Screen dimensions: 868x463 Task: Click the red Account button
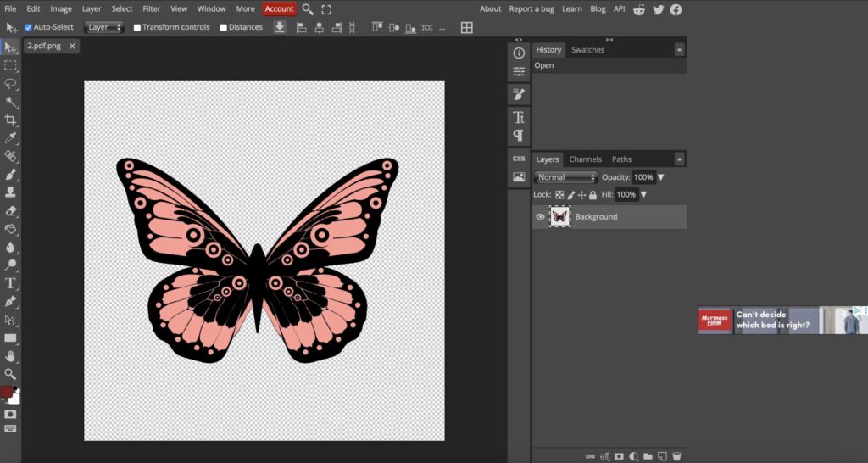pos(279,9)
